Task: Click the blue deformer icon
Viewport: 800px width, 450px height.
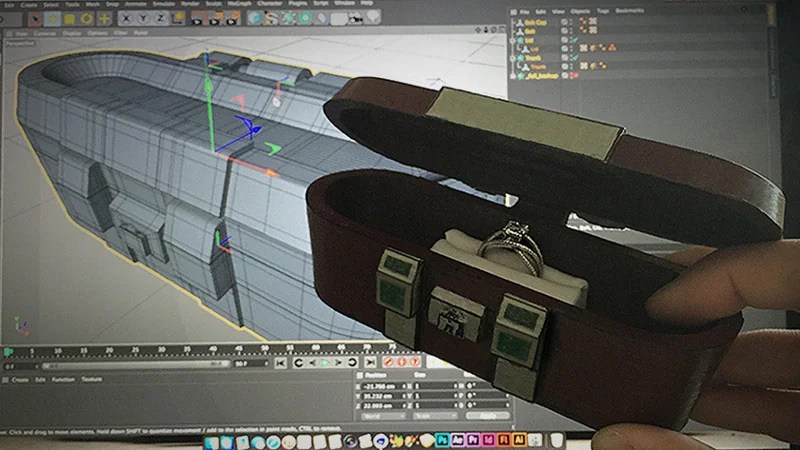Action: point(322,18)
